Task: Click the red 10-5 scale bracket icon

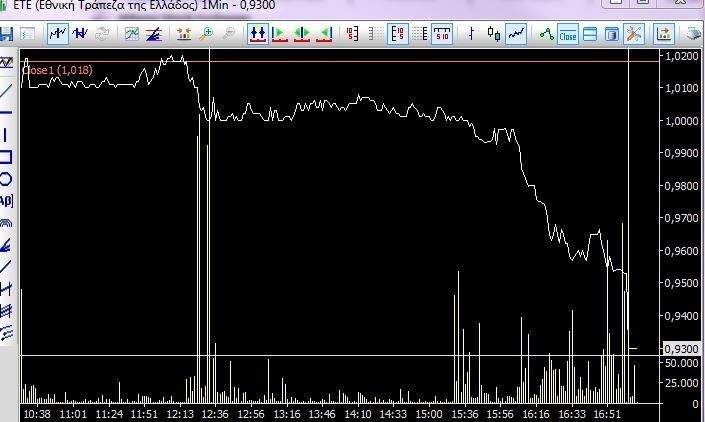Action: tap(352, 34)
